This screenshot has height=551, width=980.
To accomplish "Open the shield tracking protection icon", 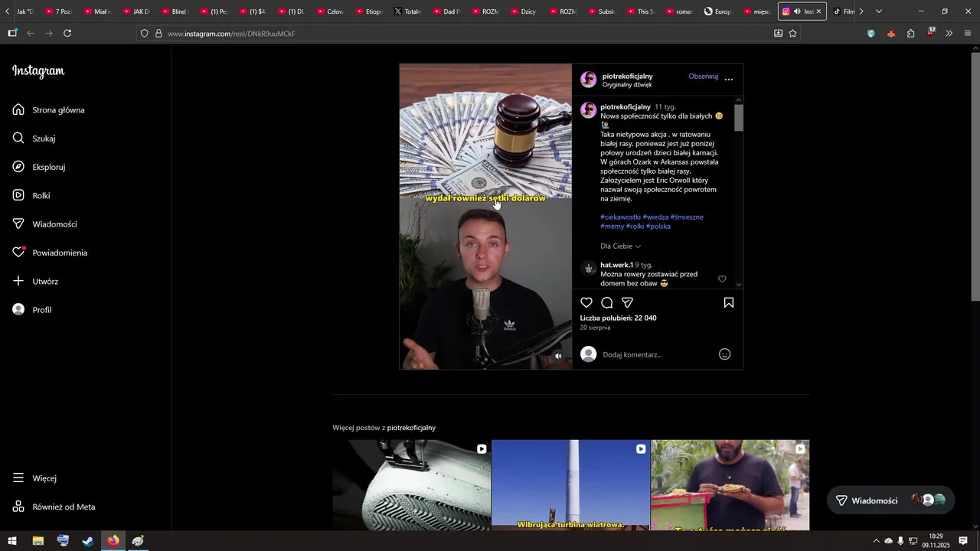I will click(144, 34).
